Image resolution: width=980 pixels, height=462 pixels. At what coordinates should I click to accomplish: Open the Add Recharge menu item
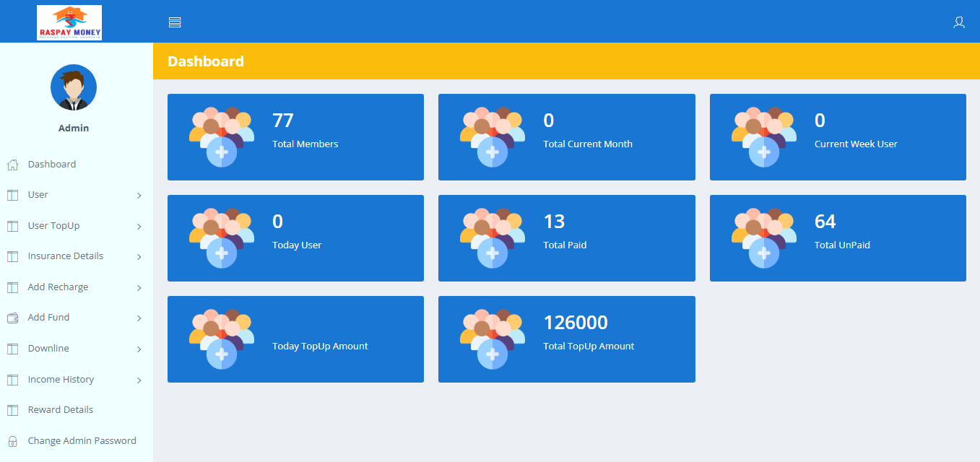pos(58,287)
